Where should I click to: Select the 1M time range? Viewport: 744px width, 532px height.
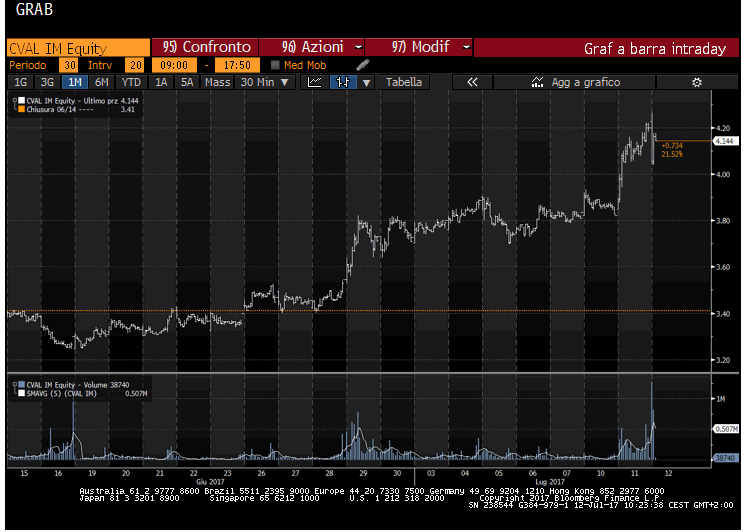click(x=74, y=82)
